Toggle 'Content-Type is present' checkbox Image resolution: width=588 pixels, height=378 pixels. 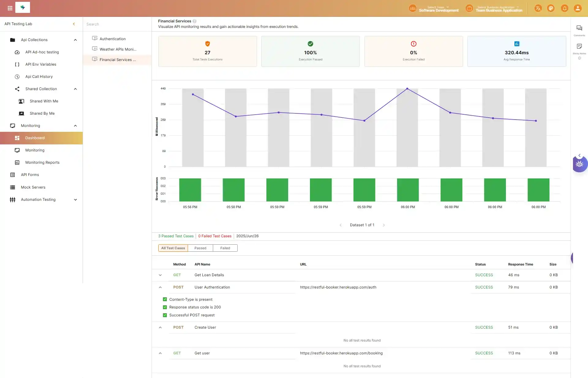click(x=165, y=299)
